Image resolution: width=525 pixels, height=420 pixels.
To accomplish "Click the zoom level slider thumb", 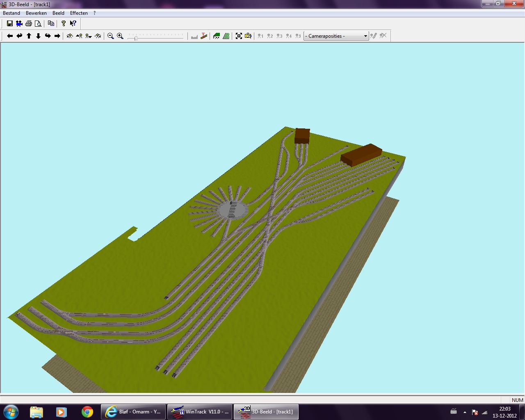I will [136, 38].
